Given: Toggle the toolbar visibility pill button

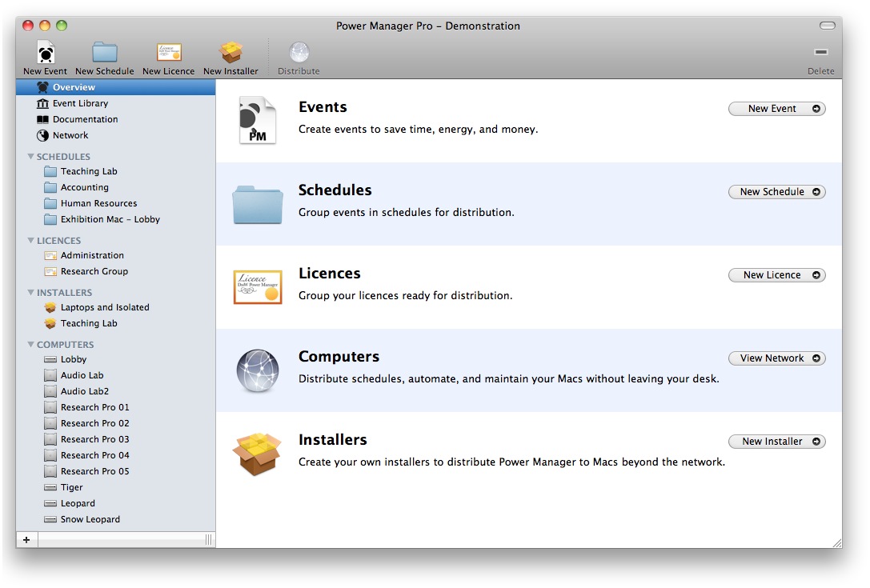Looking at the screenshot, I should [827, 26].
